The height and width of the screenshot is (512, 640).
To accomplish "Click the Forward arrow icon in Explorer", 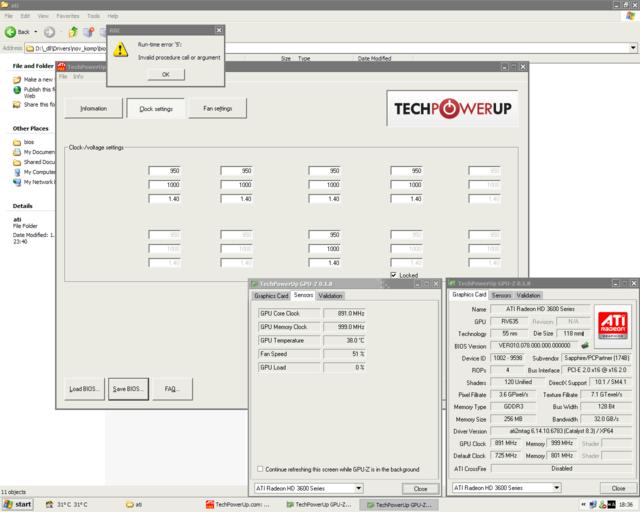I will 49,32.
